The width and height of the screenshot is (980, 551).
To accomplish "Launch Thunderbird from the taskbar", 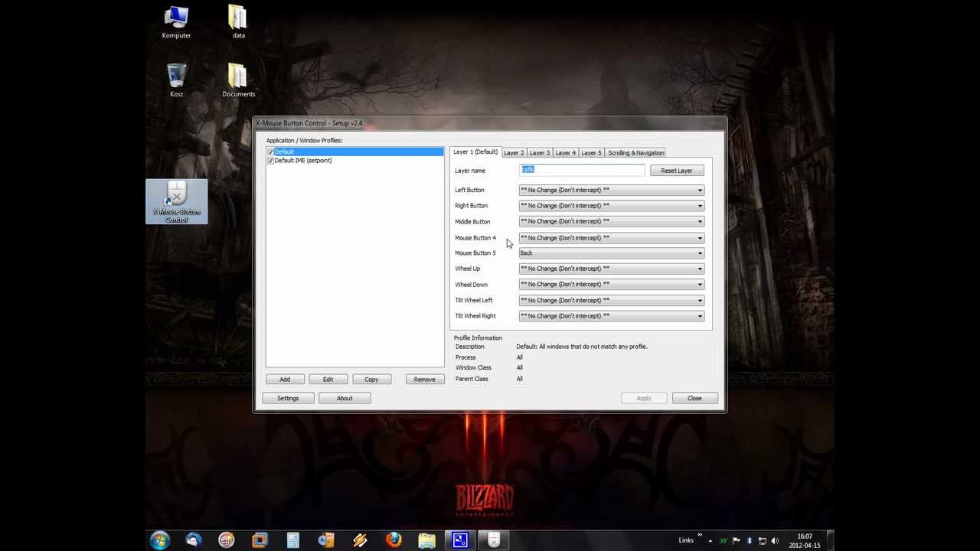I will coord(193,540).
